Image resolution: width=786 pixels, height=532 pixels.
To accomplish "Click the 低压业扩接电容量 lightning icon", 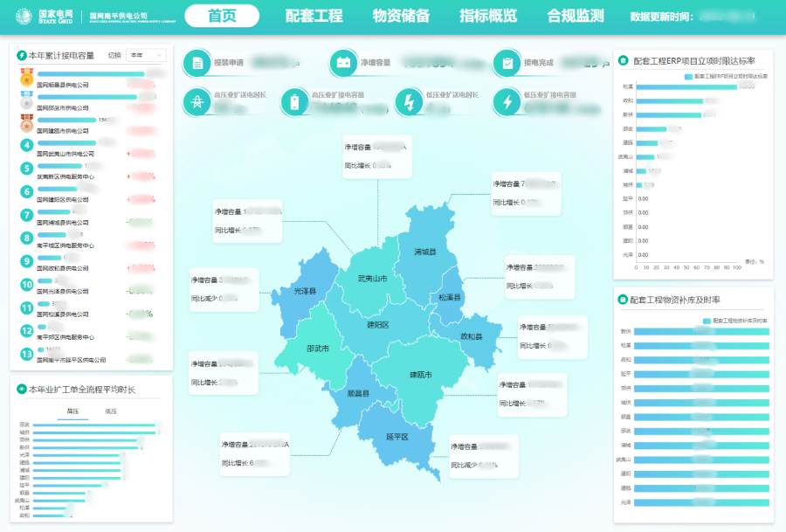I will click(507, 102).
